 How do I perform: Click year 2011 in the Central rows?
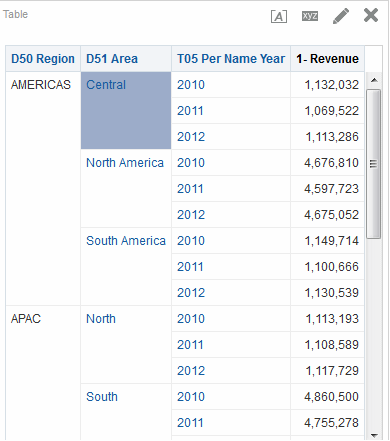(x=190, y=111)
